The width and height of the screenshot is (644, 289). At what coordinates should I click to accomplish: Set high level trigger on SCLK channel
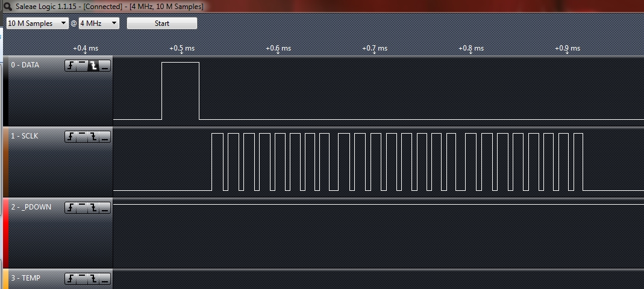(x=82, y=137)
